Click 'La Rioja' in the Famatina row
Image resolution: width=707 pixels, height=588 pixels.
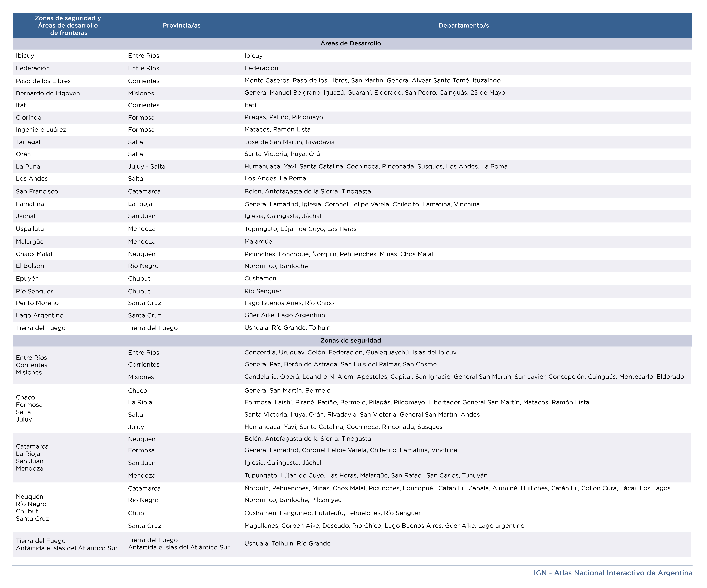click(140, 204)
